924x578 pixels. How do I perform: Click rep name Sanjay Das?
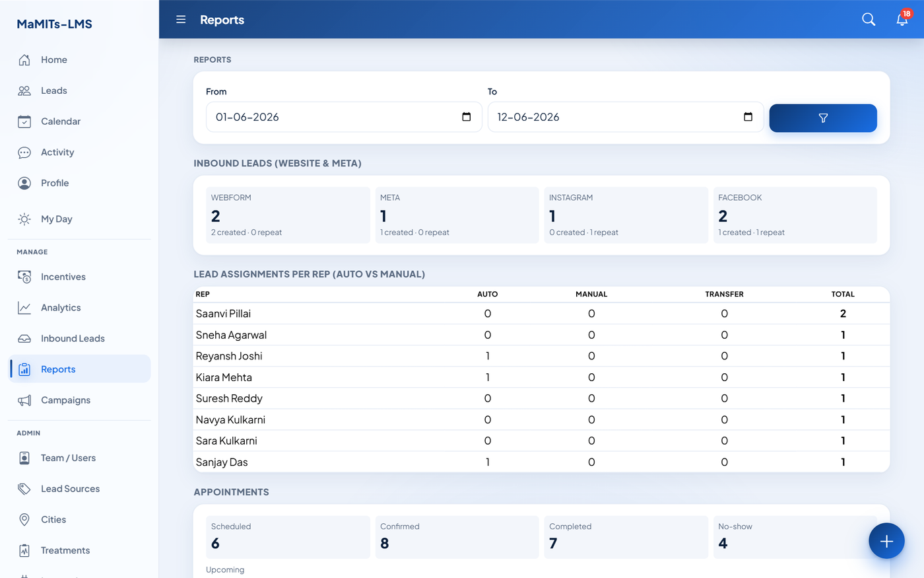tap(222, 462)
